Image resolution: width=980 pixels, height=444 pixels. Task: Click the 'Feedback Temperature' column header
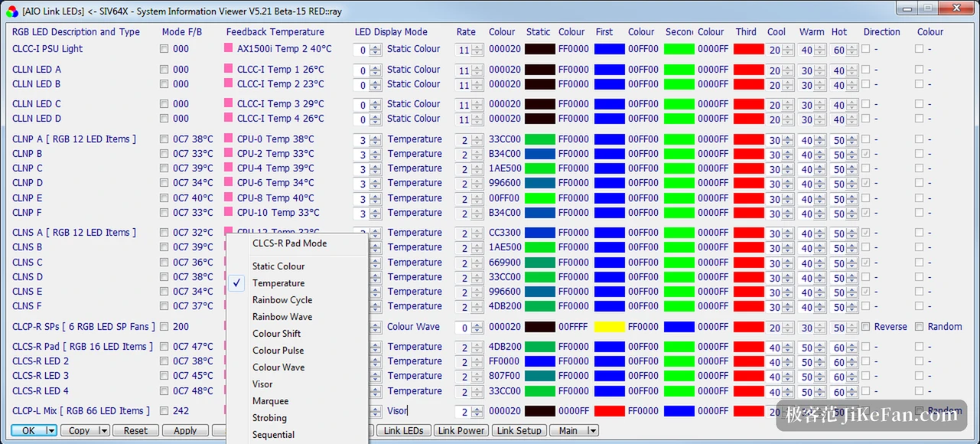coord(275,32)
